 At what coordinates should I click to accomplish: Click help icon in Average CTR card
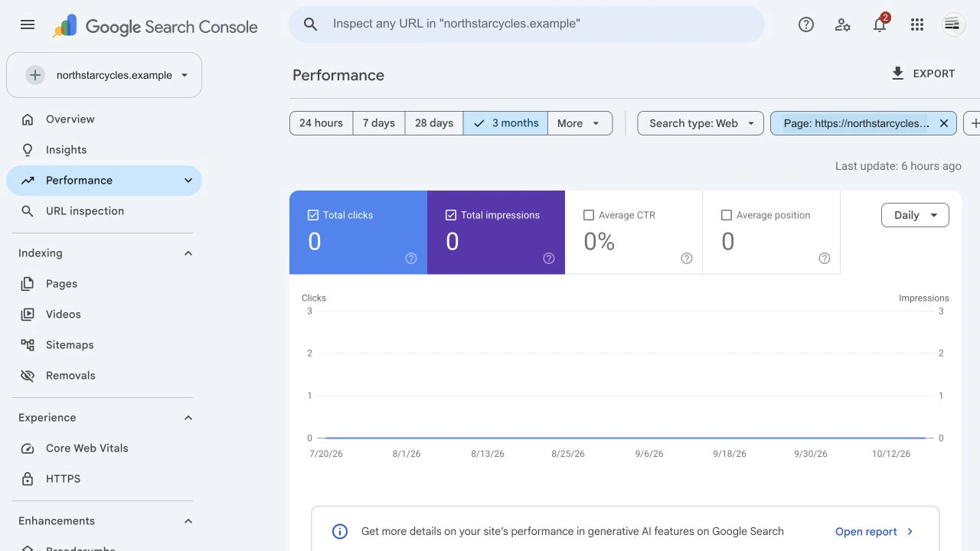coord(687,259)
